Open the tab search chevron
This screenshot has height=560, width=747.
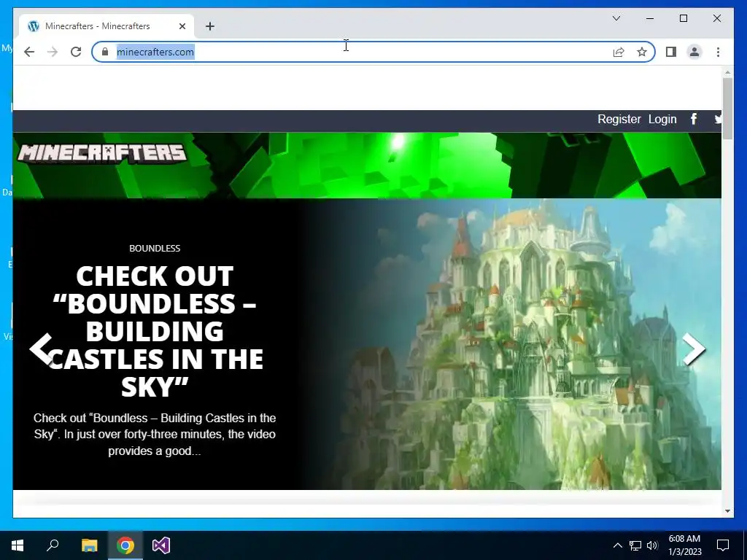point(616,18)
